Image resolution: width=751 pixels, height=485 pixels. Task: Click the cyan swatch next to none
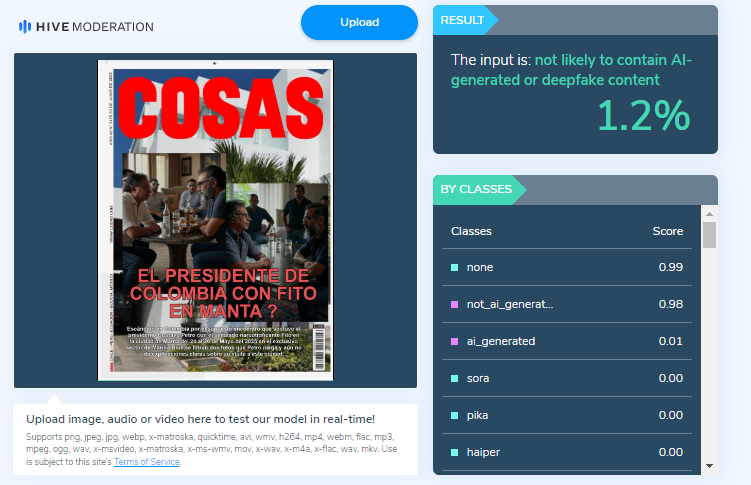tap(455, 267)
